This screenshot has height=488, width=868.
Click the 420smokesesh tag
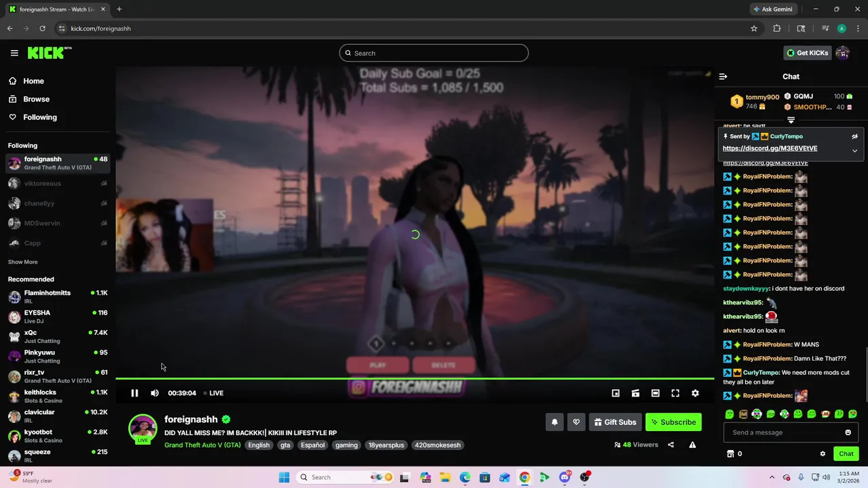click(x=437, y=445)
